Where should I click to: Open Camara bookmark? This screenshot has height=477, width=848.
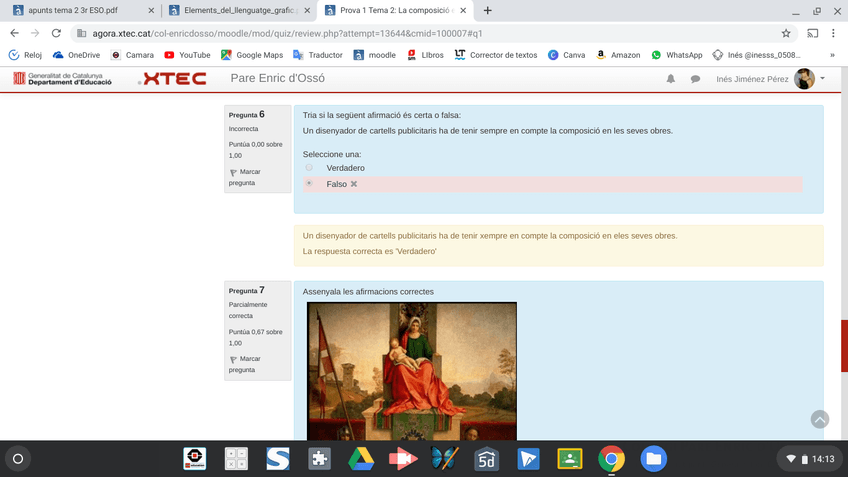coord(132,55)
